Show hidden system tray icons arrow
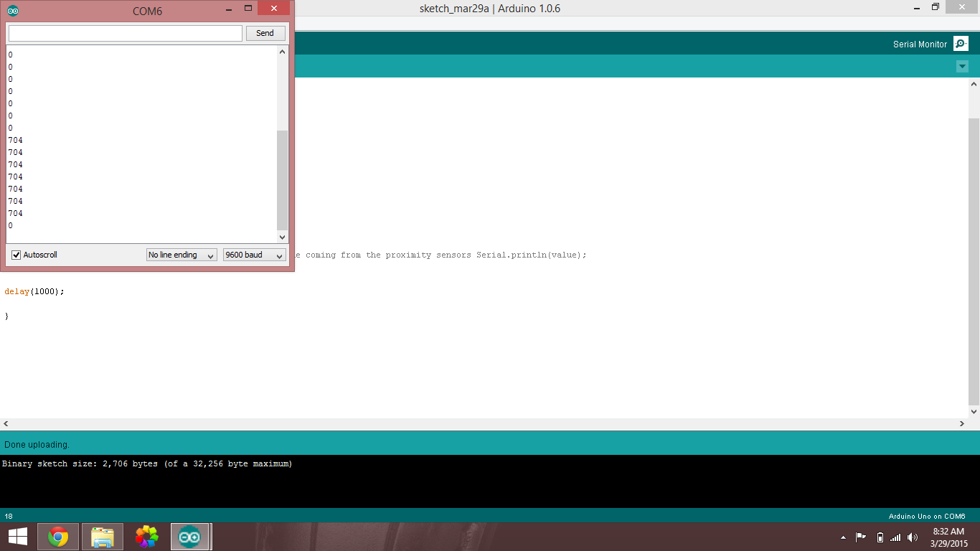 [843, 537]
